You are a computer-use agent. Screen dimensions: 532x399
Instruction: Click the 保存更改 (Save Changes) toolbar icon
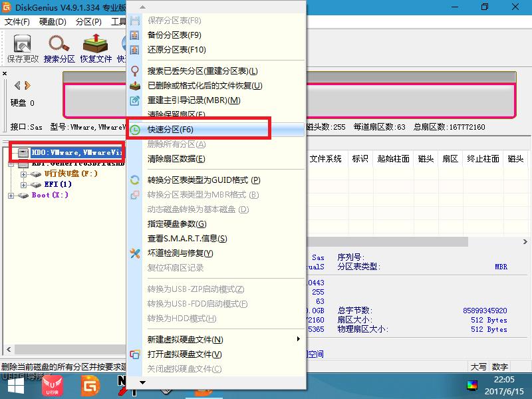coord(21,45)
